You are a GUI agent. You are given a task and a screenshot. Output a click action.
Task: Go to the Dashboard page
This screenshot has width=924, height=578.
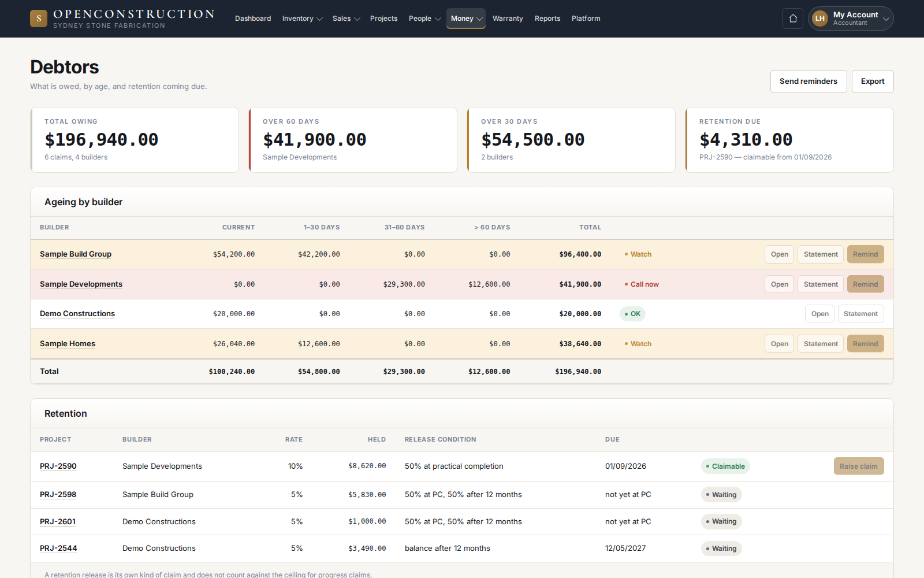pos(253,18)
